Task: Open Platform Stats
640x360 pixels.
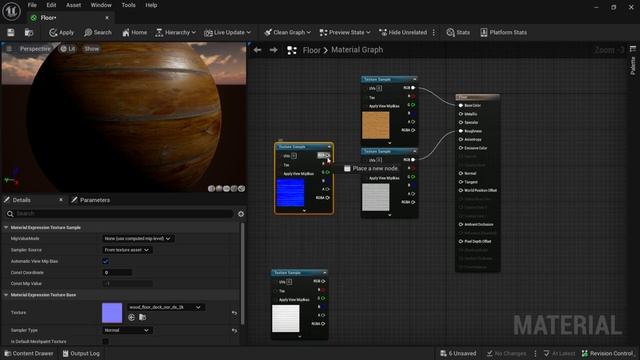Action: pyautogui.click(x=503, y=33)
